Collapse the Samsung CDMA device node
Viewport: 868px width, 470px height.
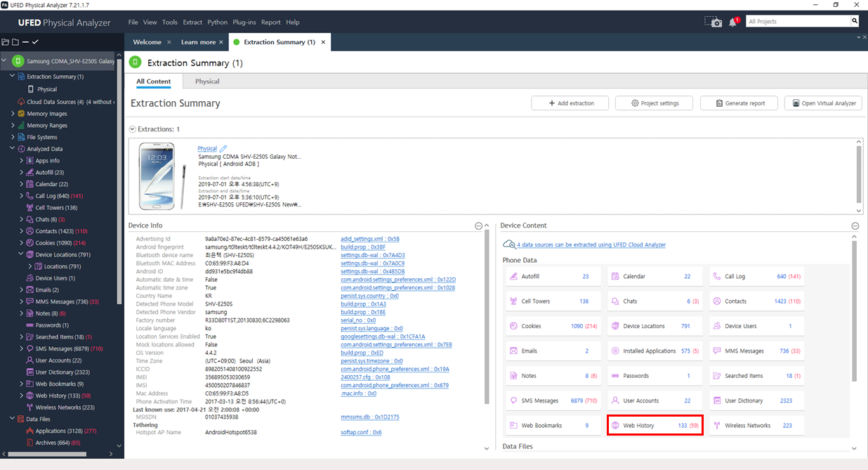4,61
